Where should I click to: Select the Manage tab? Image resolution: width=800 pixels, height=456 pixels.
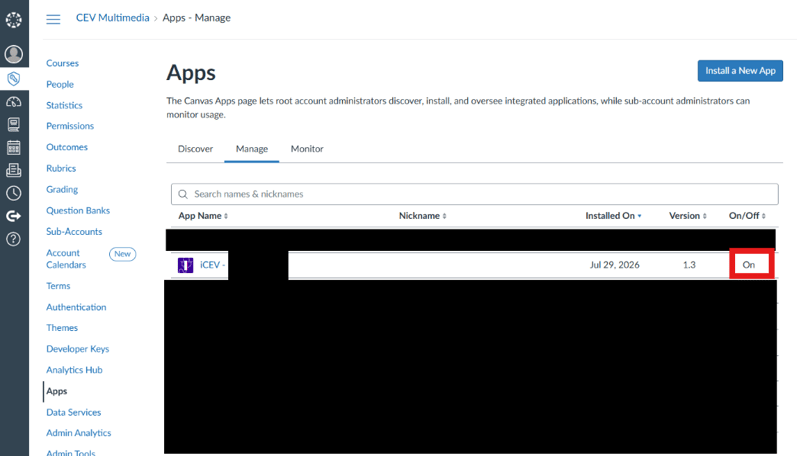[x=252, y=149]
